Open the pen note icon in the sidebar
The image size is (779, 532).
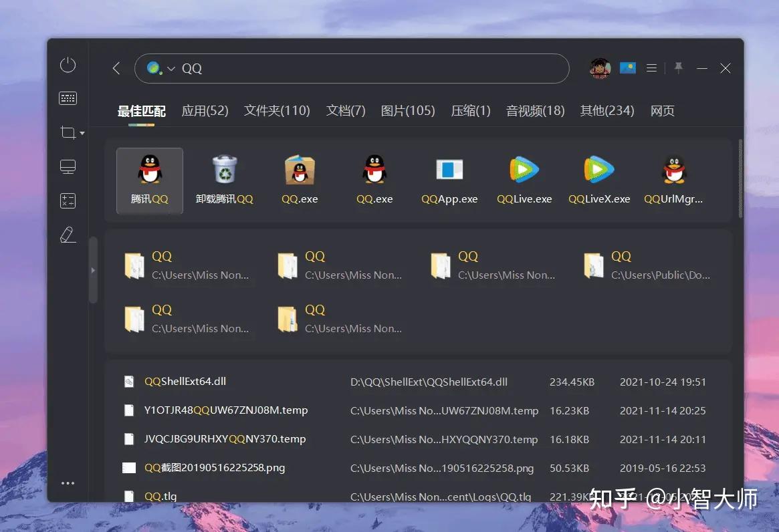coord(68,235)
